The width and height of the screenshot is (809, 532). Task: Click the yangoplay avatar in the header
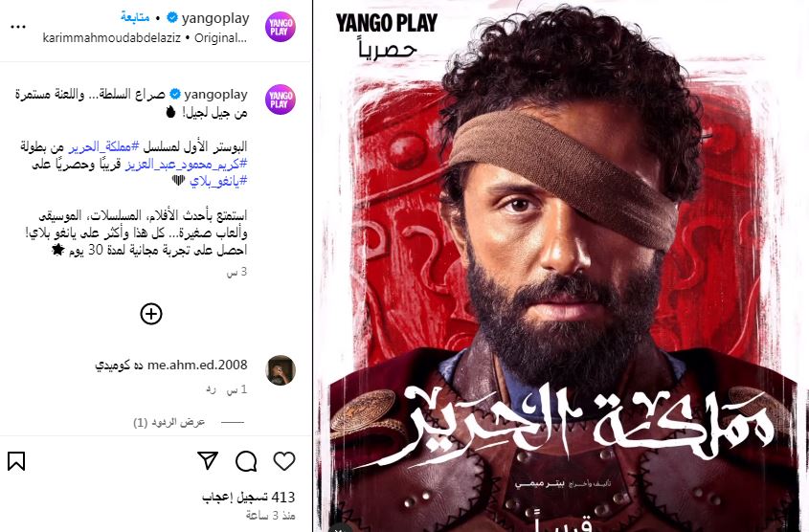tap(281, 27)
